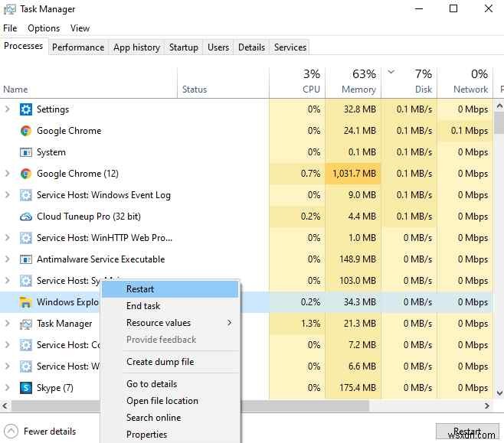Click the horizontal scrollbar right arrow
The height and width of the screenshot is (443, 504).
pyautogui.click(x=487, y=406)
